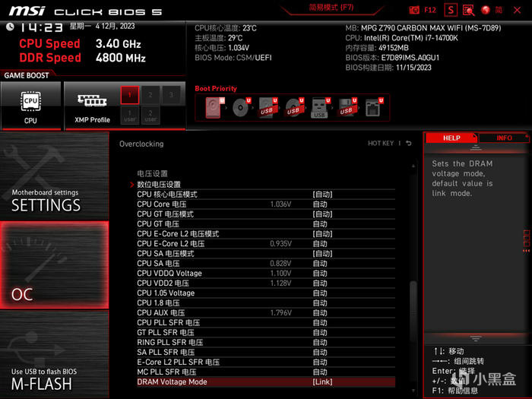The height and width of the screenshot is (399, 532).
Task: Select the USB optical drive boot icon
Action: point(294,108)
